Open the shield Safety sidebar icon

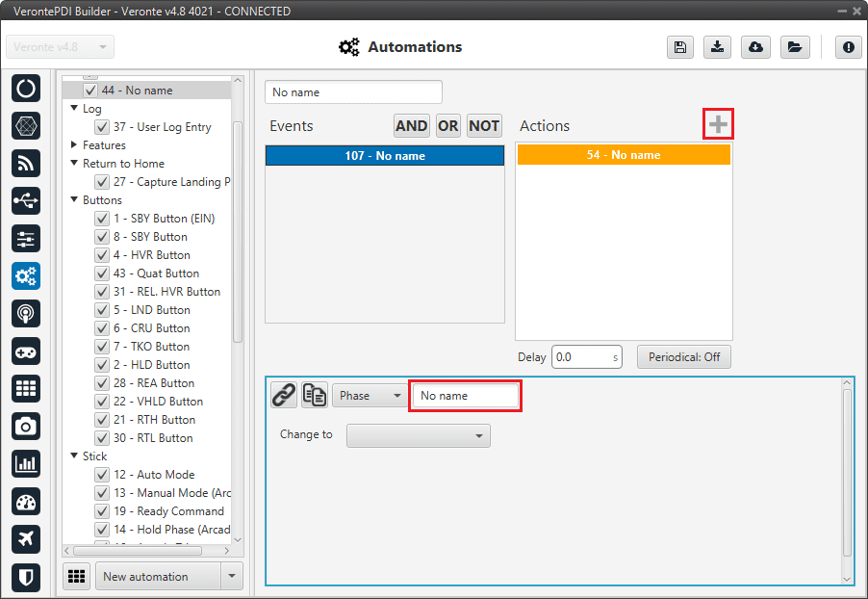click(x=25, y=578)
